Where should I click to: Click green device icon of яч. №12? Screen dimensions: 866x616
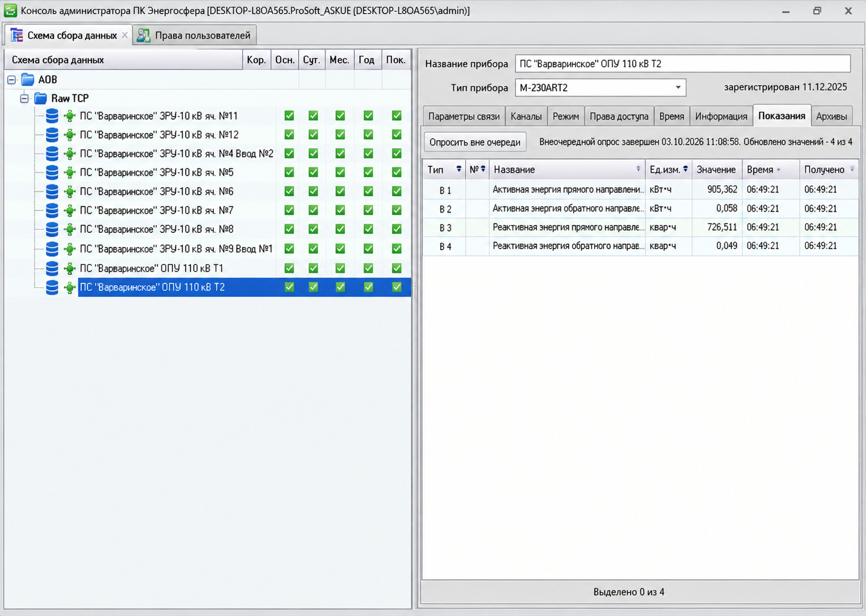pos(70,135)
